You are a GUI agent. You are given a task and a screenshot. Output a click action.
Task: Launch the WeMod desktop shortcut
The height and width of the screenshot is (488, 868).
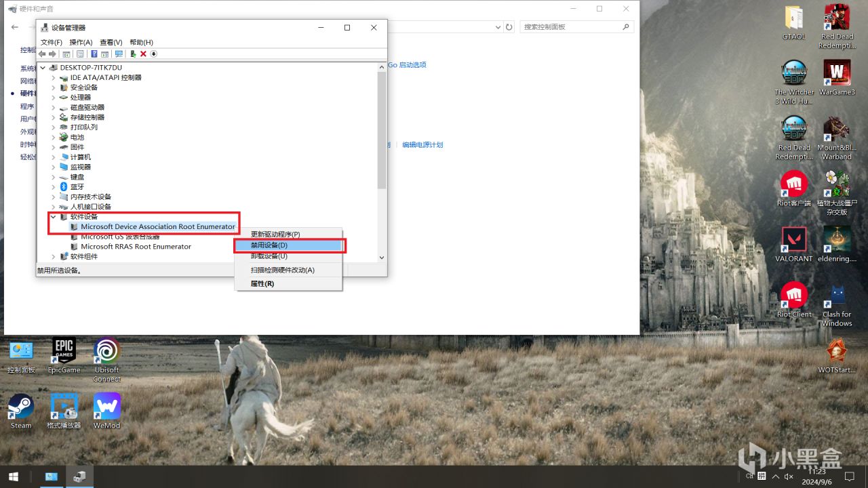coord(106,411)
